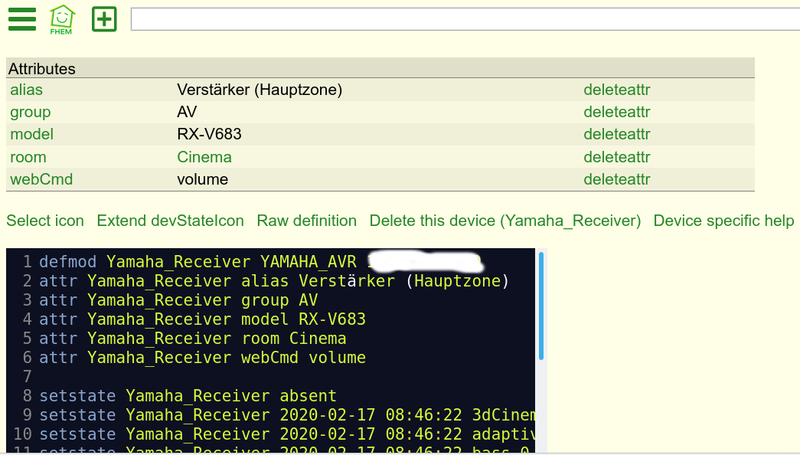Open the alias attribute link
Screen dimensions: 800x455
click(27, 90)
